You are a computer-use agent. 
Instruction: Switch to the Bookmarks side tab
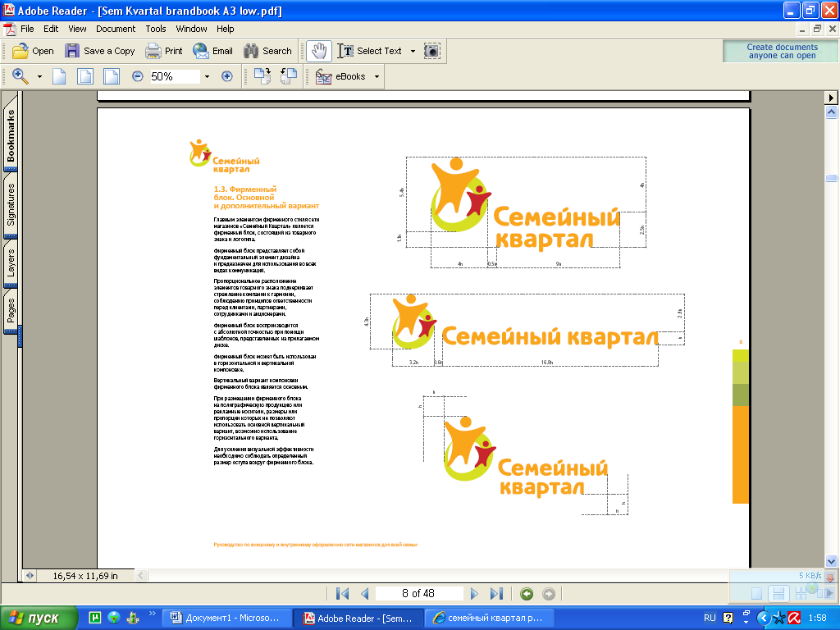pyautogui.click(x=11, y=135)
